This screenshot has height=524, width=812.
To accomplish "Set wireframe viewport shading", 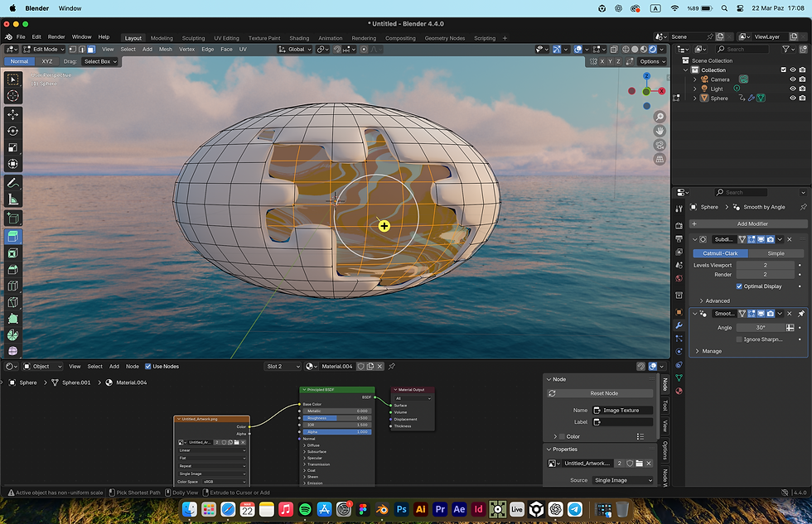I will (626, 49).
